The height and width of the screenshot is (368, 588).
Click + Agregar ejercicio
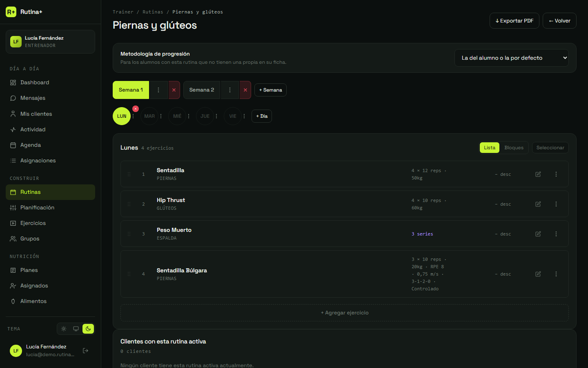pyautogui.click(x=345, y=313)
